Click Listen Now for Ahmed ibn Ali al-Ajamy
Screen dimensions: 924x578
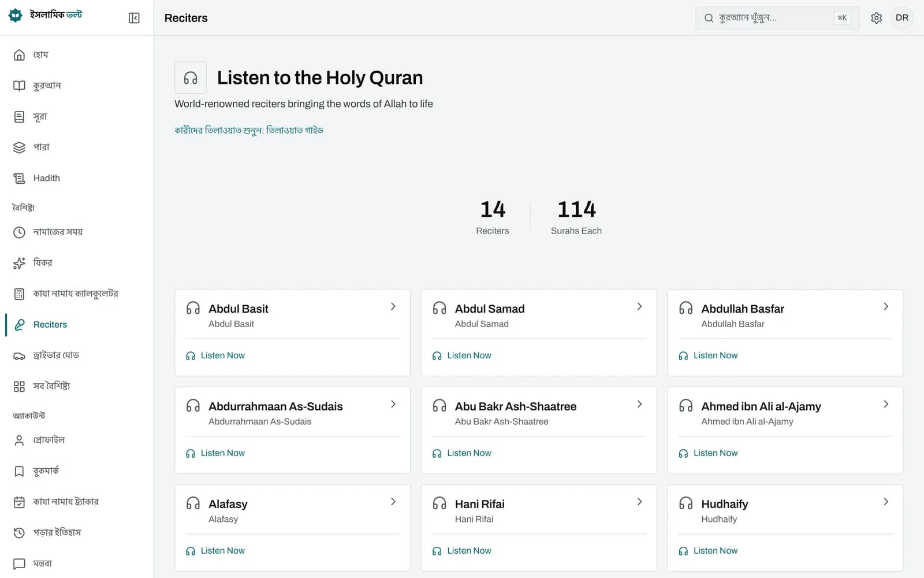click(x=708, y=453)
